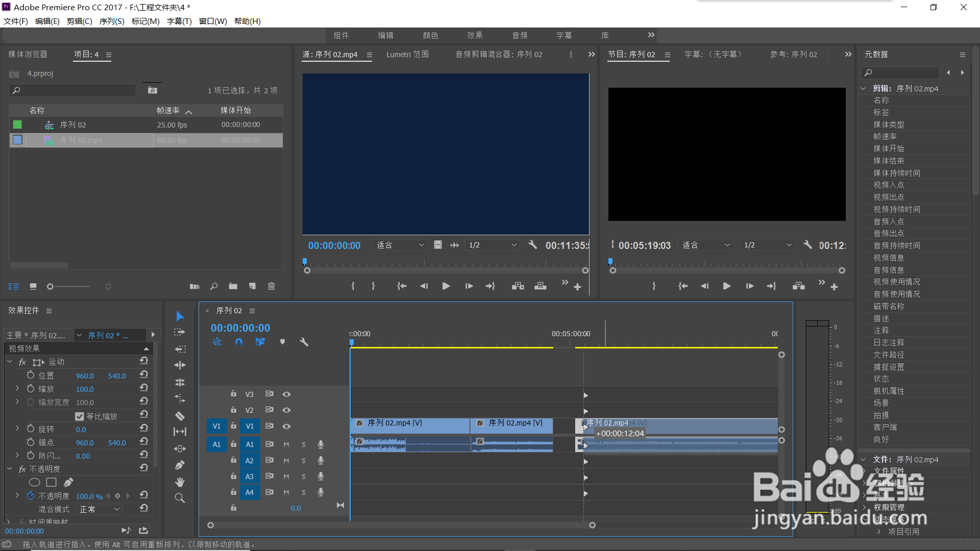Screen dimensions: 980x551
Task: Toggle opacity animation stopwatch
Action: click(31, 496)
